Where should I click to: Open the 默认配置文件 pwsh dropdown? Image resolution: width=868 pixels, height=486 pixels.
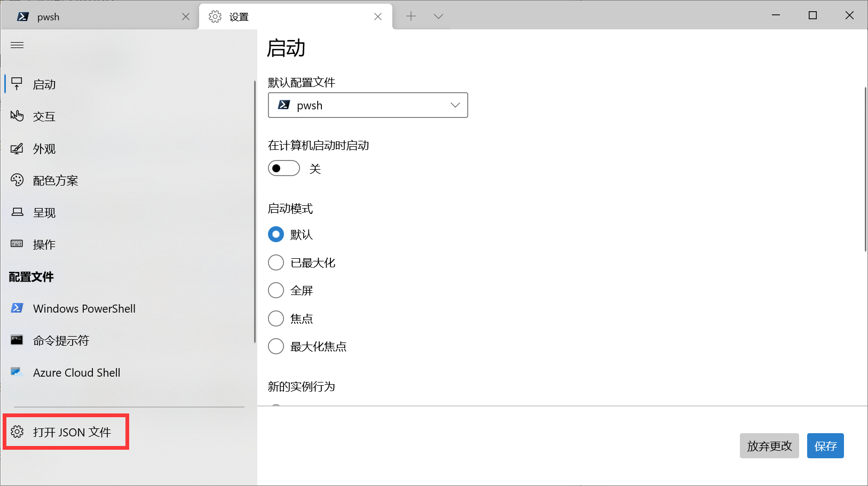(x=368, y=105)
